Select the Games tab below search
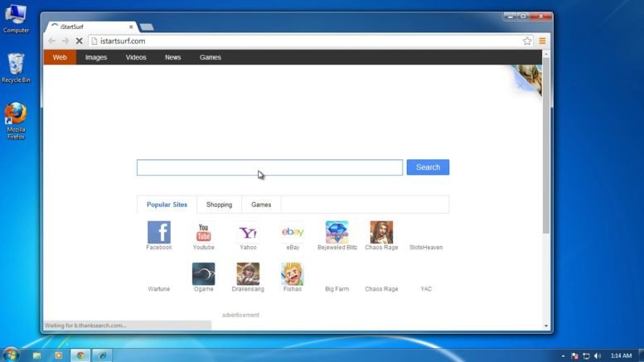Screen dimensions: 644x362 click(261, 205)
